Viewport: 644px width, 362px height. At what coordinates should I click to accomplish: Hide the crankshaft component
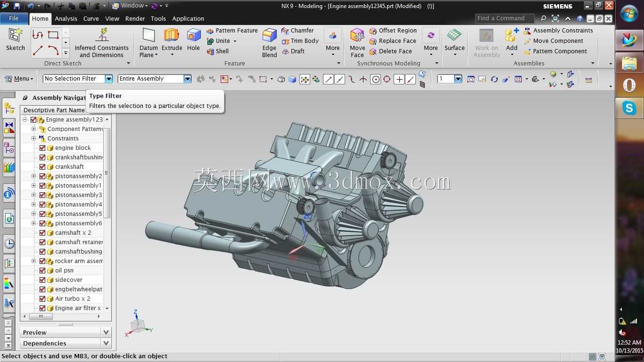pos(42,167)
